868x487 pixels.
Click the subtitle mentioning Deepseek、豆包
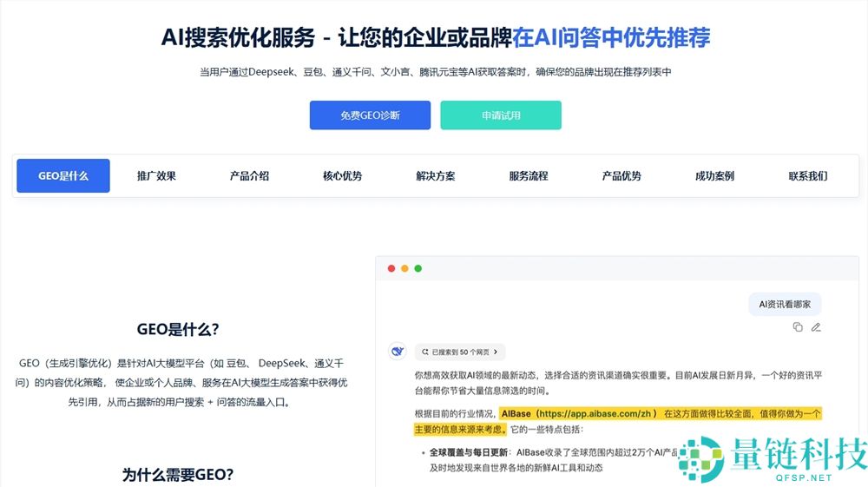pyautogui.click(x=435, y=71)
